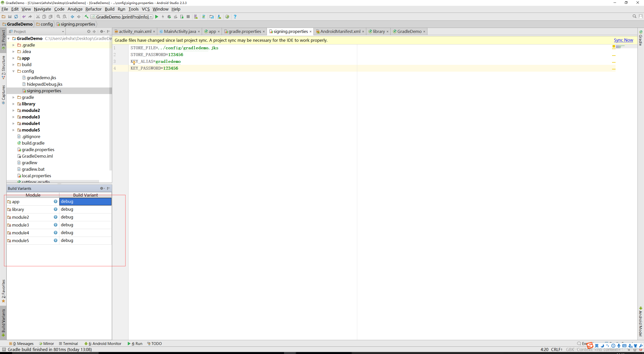The height and width of the screenshot is (354, 644).
Task: Navigate back with the left arrow icon
Action: pos(72,17)
